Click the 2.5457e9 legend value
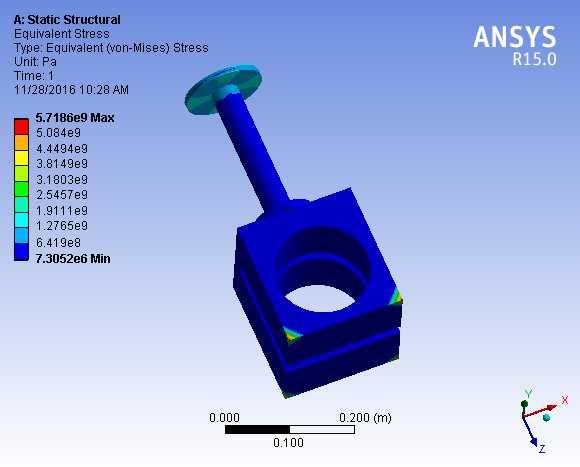580x467 pixels. (62, 194)
